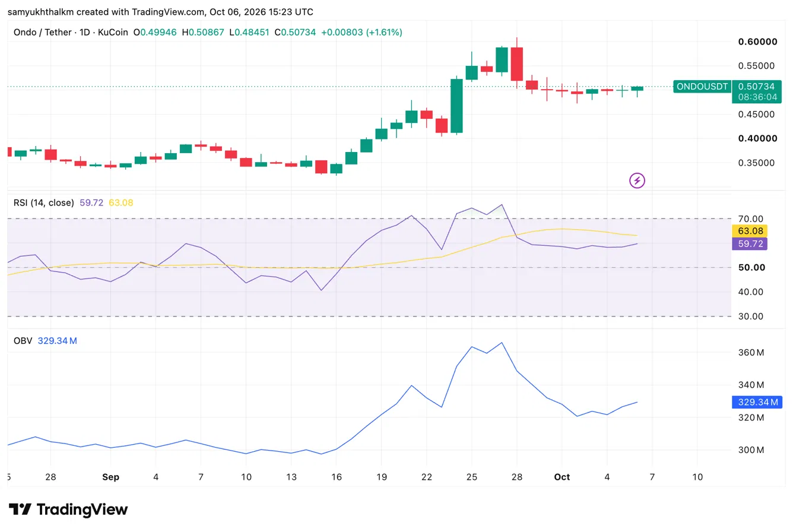
Task: Click the countdown timer 08:36:04
Action: (x=756, y=97)
